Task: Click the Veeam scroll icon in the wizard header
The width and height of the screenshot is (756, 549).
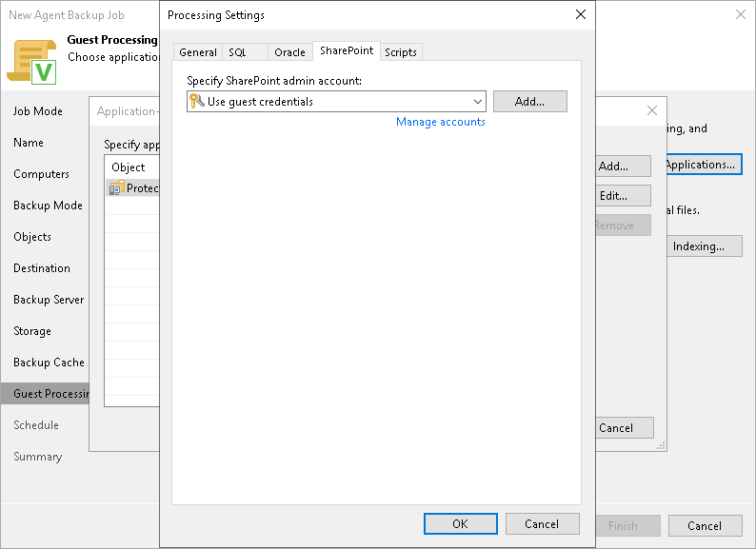Action: 31,62
